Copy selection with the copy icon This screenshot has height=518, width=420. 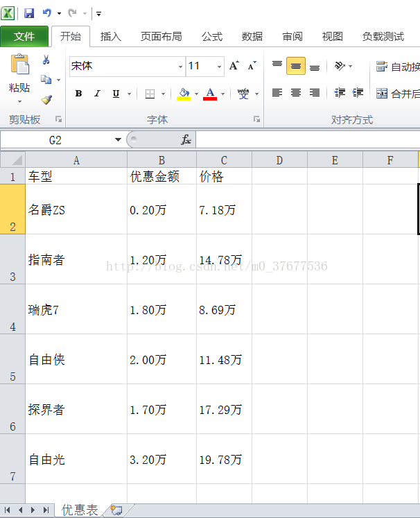[x=46, y=80]
